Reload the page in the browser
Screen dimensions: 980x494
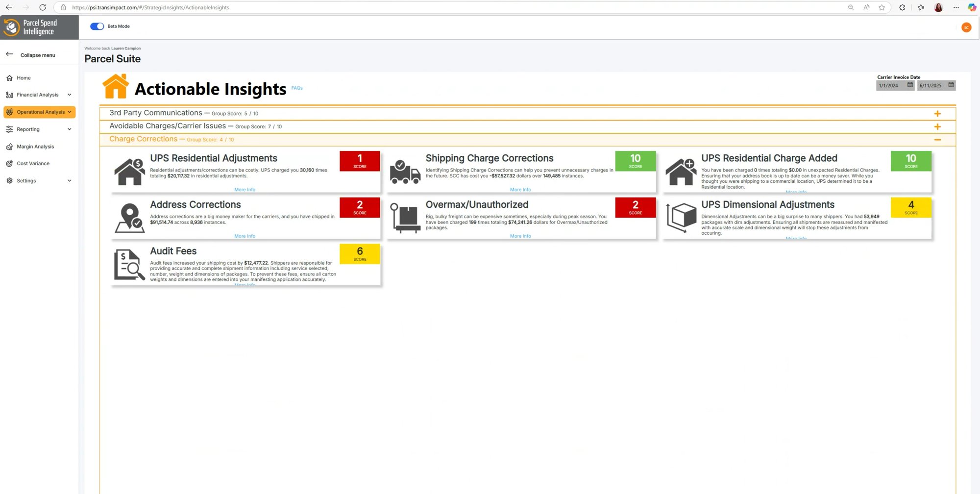[43, 7]
